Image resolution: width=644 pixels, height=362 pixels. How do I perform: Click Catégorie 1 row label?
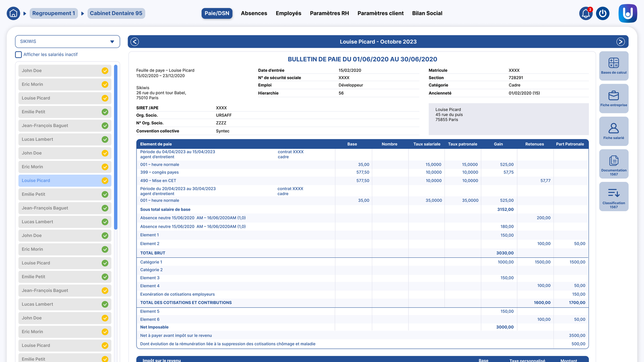[151, 262]
